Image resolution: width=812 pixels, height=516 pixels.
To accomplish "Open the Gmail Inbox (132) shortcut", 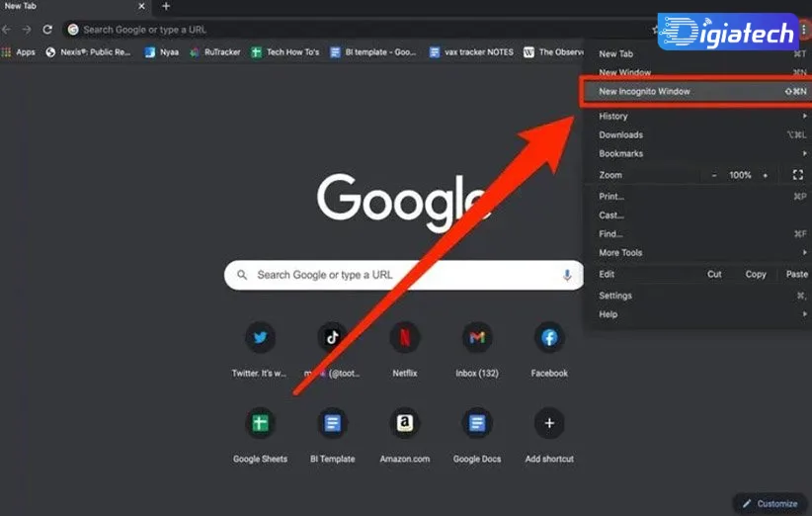I will point(477,338).
